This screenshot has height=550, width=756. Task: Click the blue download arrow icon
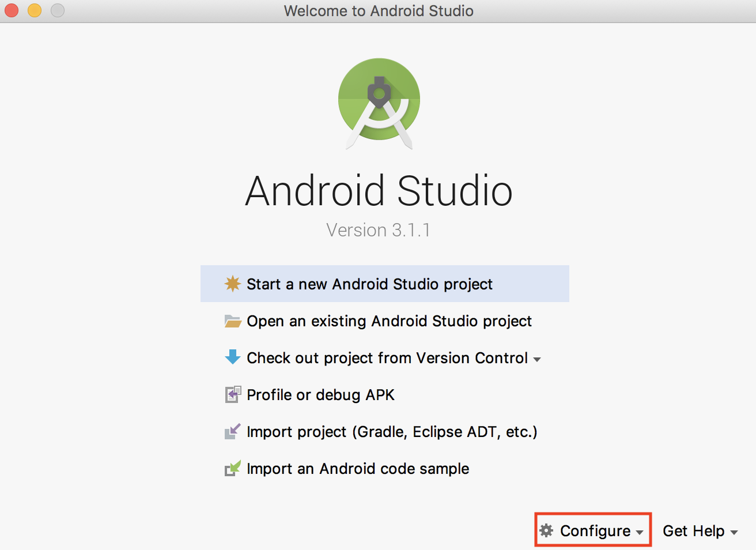point(233,357)
